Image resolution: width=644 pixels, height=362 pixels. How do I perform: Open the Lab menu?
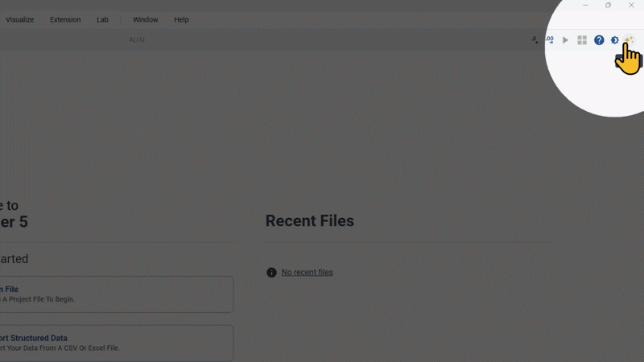[x=103, y=19]
